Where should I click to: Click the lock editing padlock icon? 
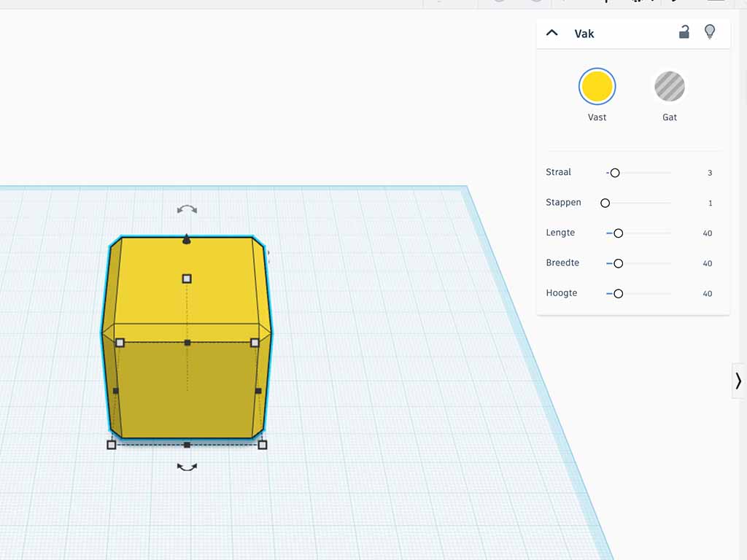[684, 32]
